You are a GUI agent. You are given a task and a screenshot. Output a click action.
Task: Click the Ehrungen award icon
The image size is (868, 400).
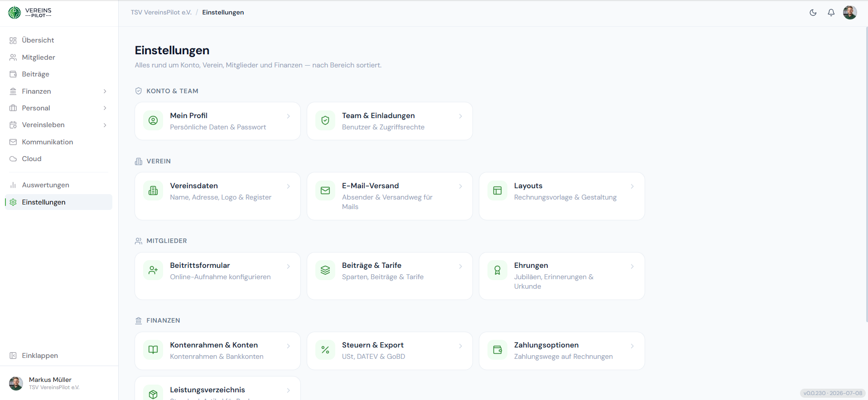coord(497,270)
